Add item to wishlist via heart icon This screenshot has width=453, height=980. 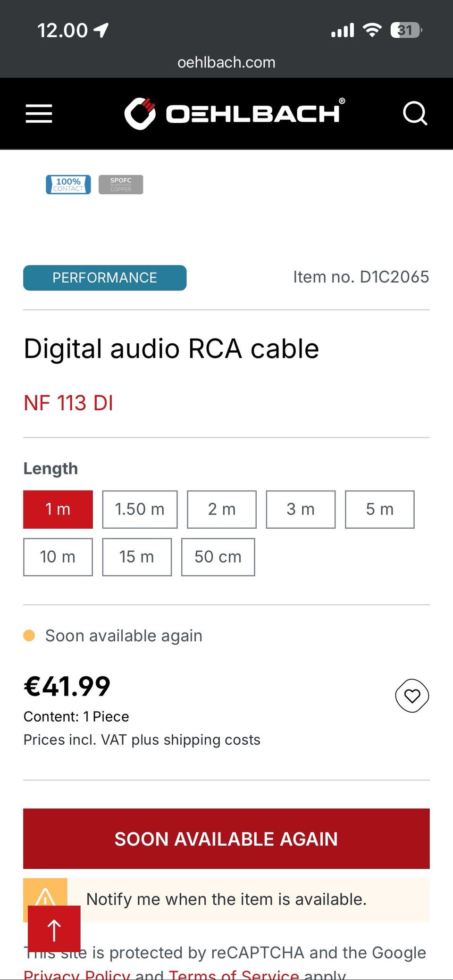pos(412,696)
